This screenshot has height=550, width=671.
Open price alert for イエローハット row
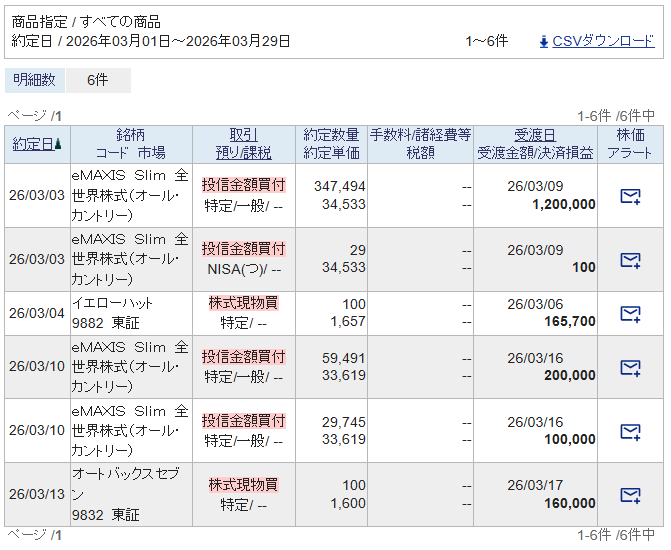point(630,314)
